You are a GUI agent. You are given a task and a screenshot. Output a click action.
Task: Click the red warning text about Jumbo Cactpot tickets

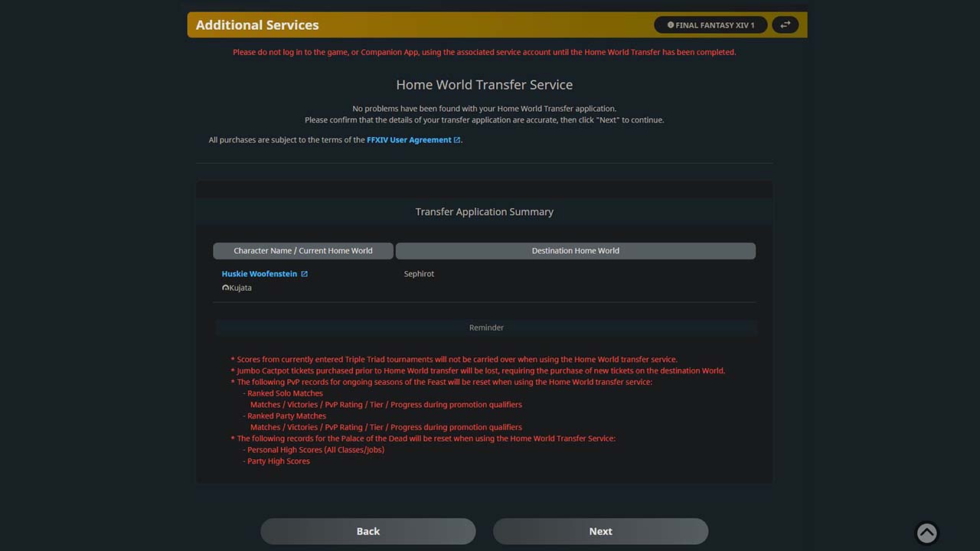(x=478, y=370)
